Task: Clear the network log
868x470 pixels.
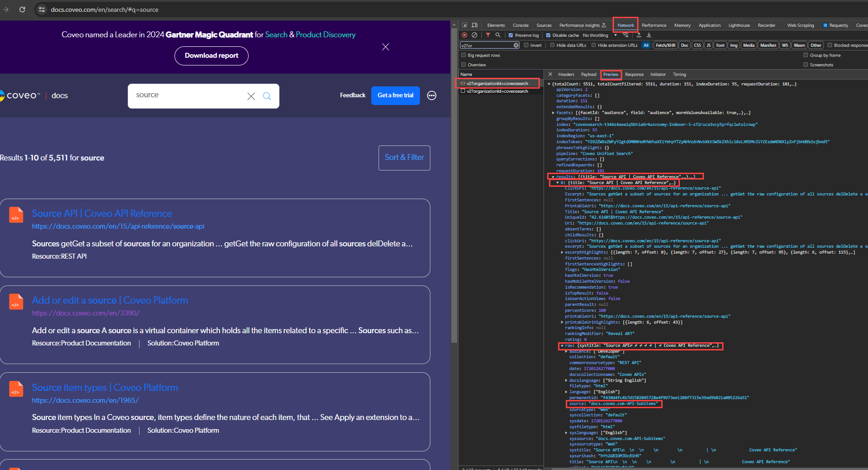Action: [x=474, y=35]
